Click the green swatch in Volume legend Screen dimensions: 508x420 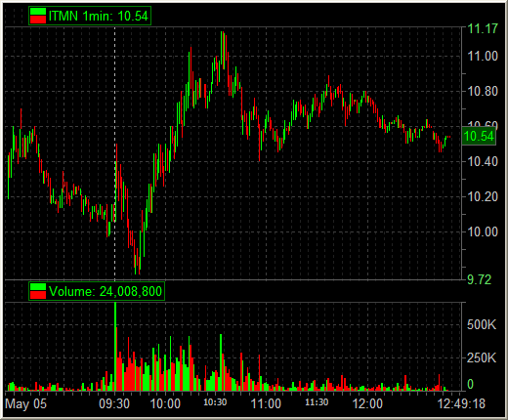(38, 287)
